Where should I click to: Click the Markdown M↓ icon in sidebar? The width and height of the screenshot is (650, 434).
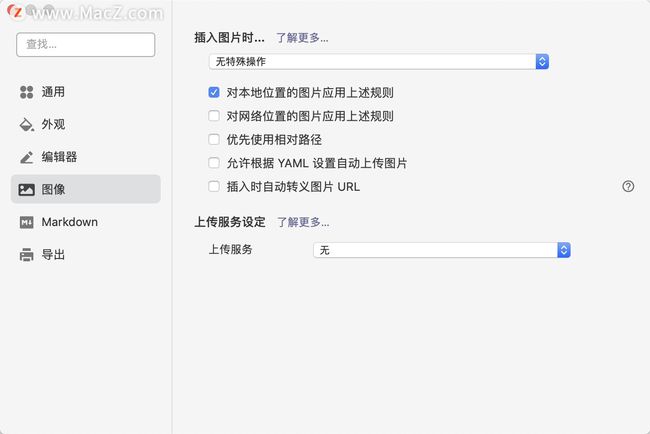click(x=27, y=222)
